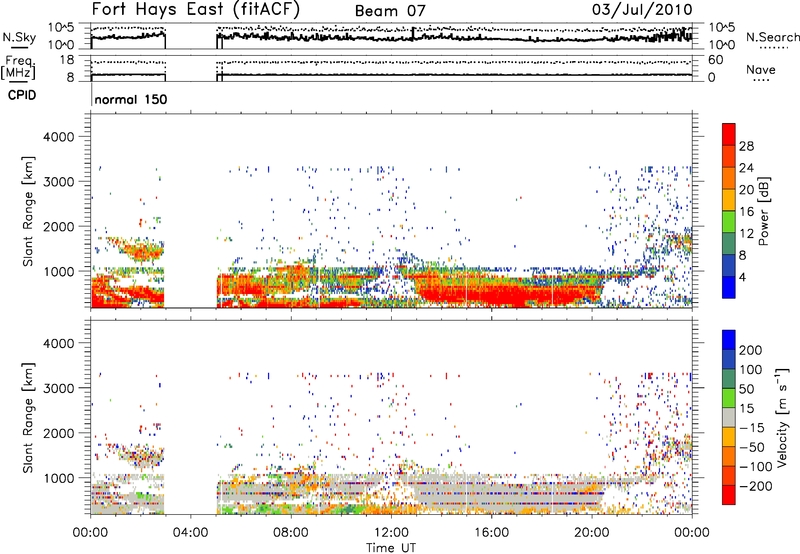Pick the bottom red Velocity segment below -200
The height and width of the screenshot is (554, 800).
(729, 495)
